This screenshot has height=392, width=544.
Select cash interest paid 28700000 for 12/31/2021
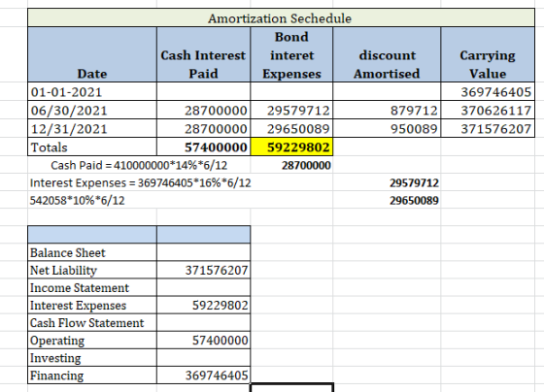coord(203,129)
